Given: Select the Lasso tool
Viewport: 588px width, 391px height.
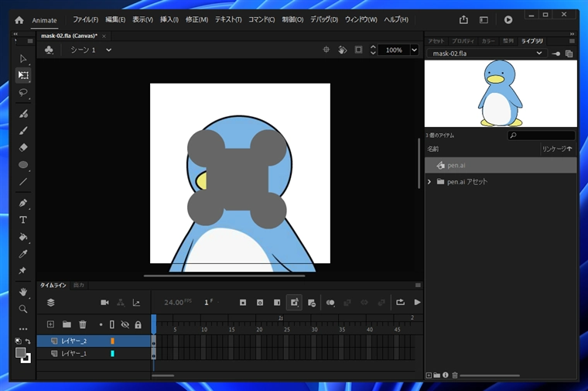Looking at the screenshot, I should click(x=23, y=92).
